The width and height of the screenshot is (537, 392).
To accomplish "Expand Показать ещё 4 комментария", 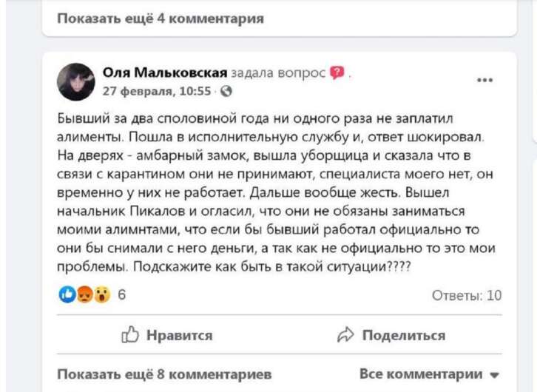I will click(x=161, y=18).
